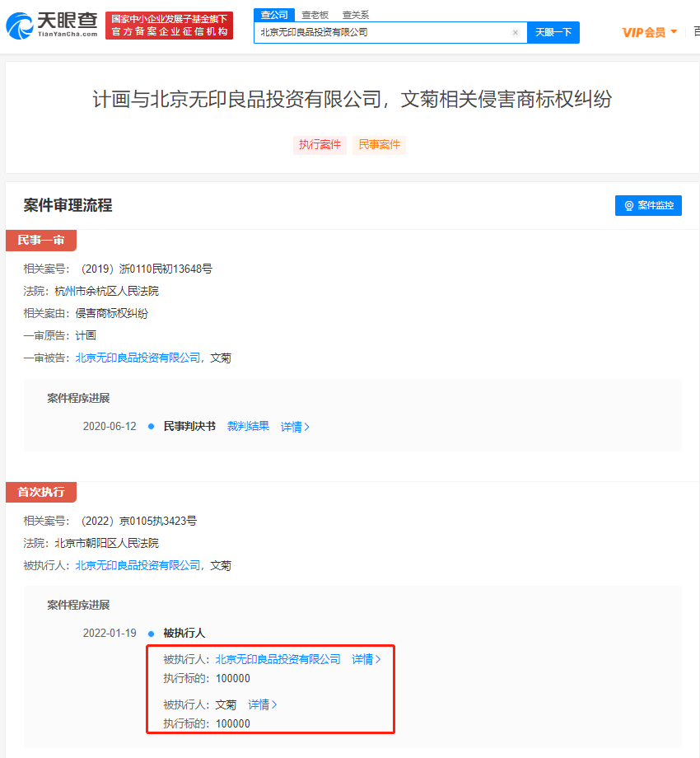Open the VIP会员 dropdown menu
Image resolution: width=700 pixels, height=758 pixels.
pyautogui.click(x=649, y=32)
